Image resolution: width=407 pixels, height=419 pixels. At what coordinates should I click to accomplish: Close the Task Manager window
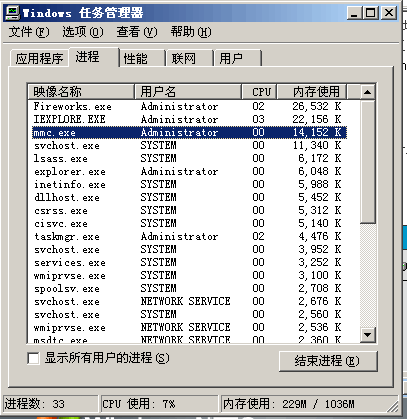pos(388,13)
